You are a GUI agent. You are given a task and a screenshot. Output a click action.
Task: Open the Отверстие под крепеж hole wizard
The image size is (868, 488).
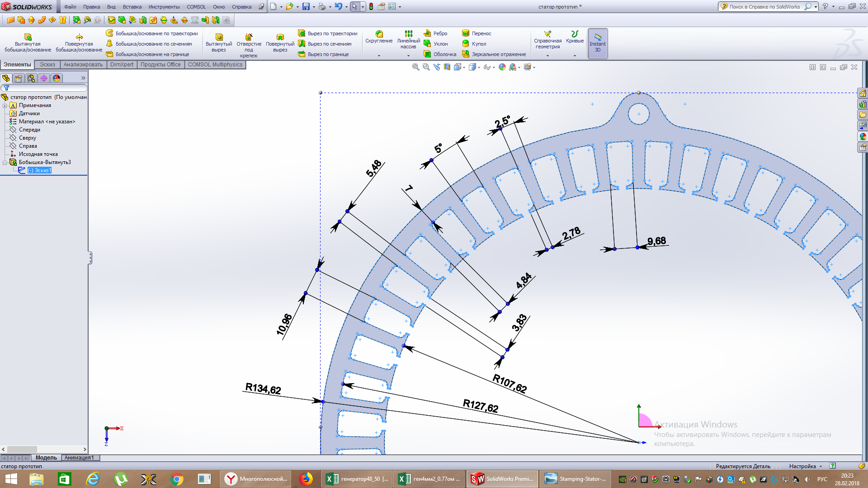(x=249, y=45)
